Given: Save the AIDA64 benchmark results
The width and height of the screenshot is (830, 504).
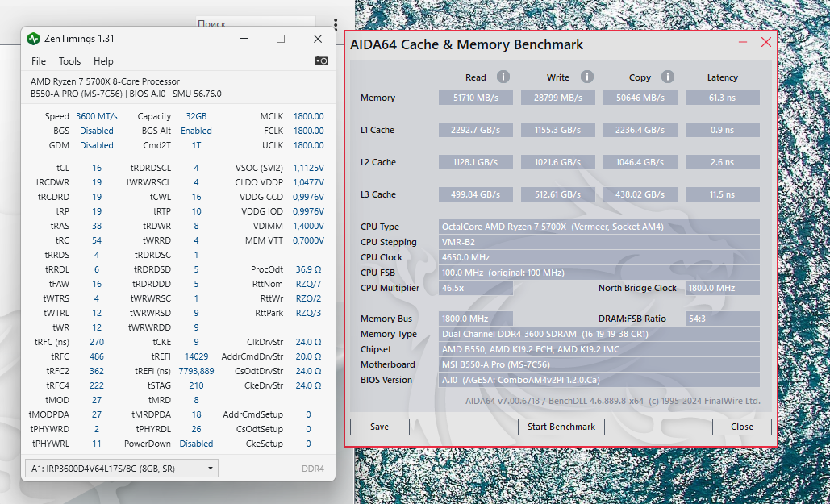Looking at the screenshot, I should pos(380,427).
